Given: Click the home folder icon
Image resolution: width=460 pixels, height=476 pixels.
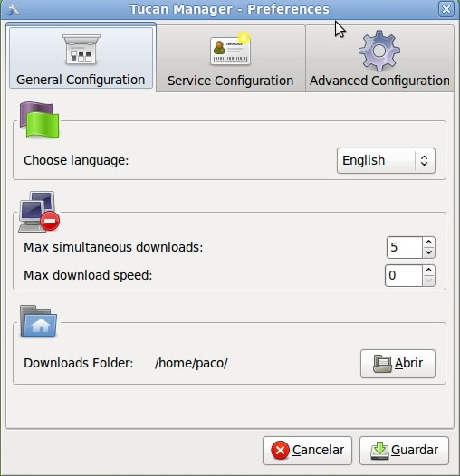Looking at the screenshot, I should pos(38,321).
